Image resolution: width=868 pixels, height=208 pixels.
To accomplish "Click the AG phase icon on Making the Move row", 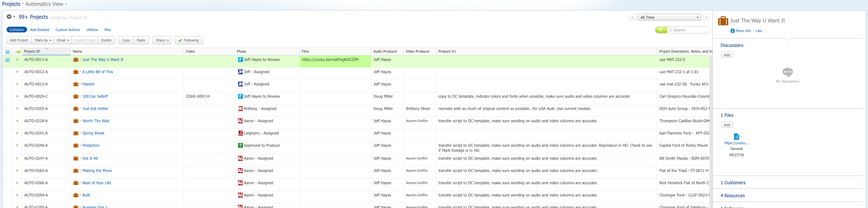I will pyautogui.click(x=240, y=171).
